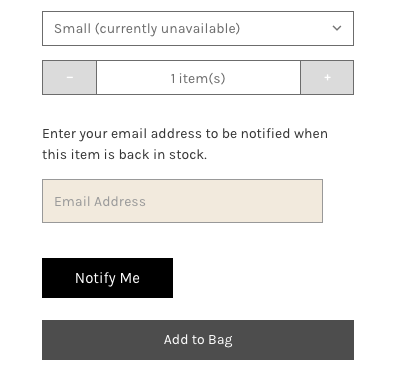Add one more item using +
Screen dimensions: 407x372
pyautogui.click(x=327, y=78)
